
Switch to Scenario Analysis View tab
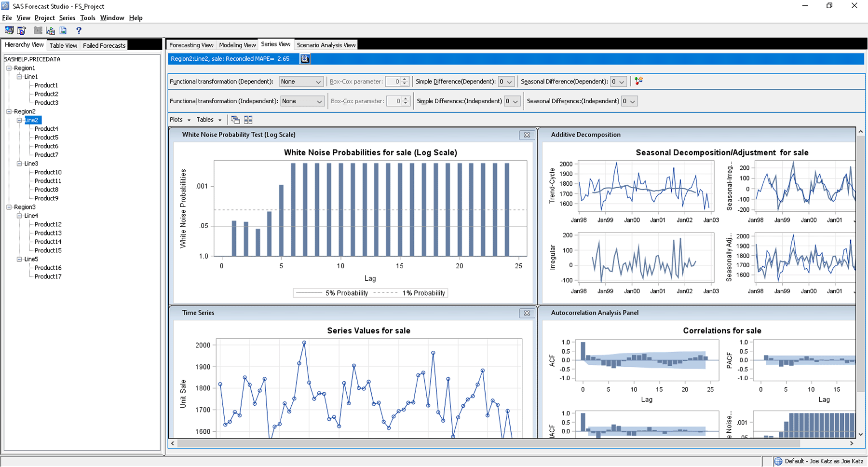point(326,45)
